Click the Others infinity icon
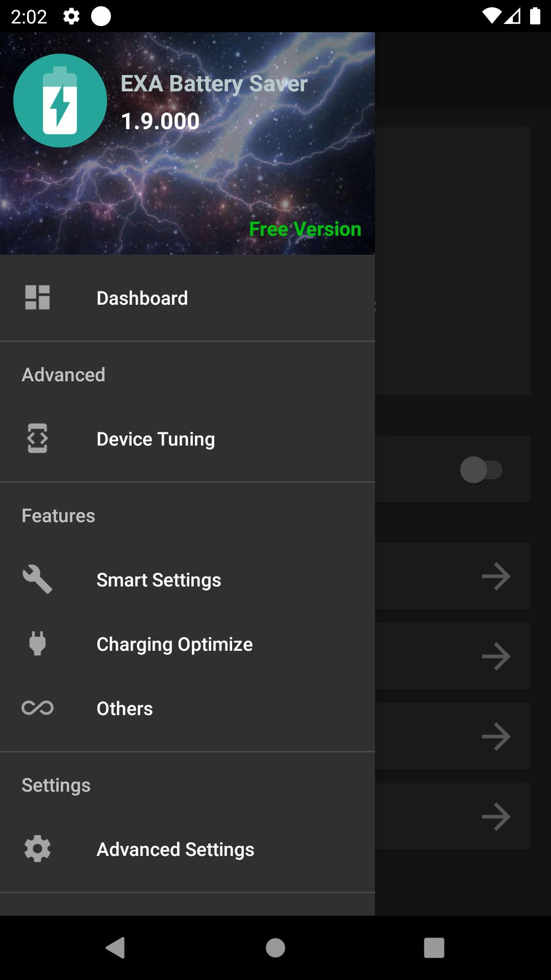 37,708
